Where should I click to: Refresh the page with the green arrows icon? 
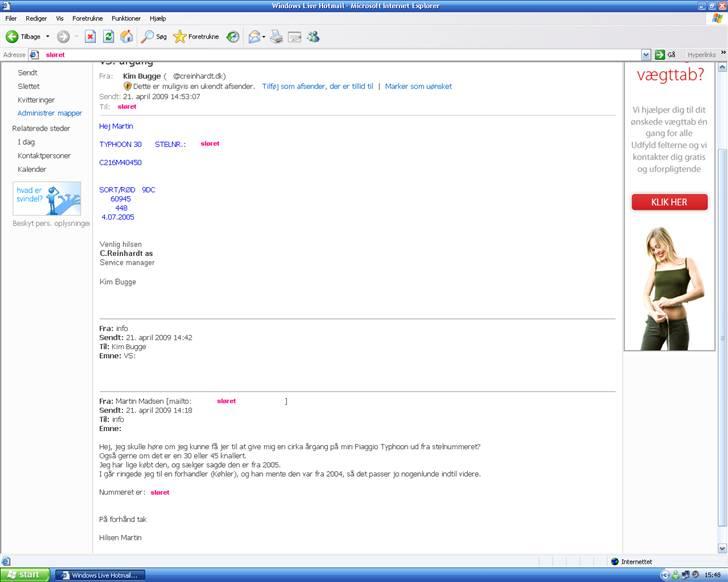(x=108, y=36)
